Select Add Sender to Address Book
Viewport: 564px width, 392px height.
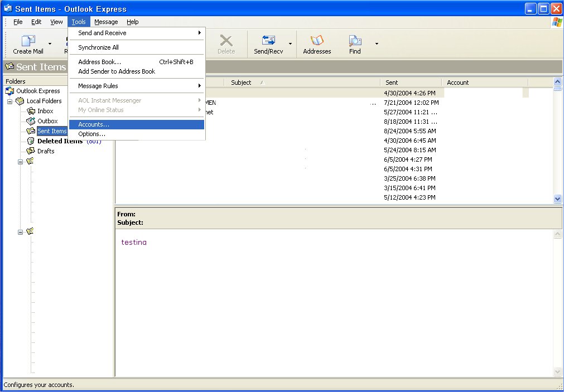(137, 71)
